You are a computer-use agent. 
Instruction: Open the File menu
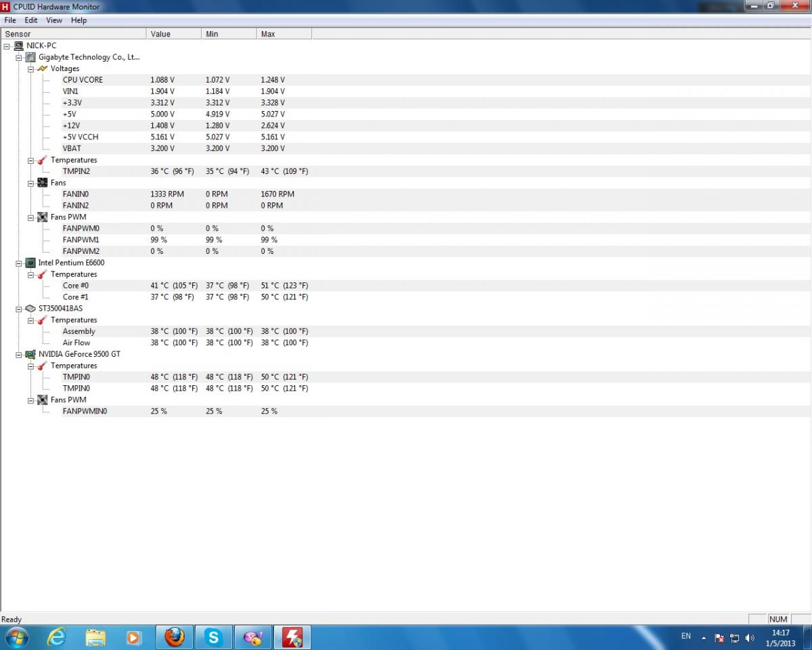(10, 20)
